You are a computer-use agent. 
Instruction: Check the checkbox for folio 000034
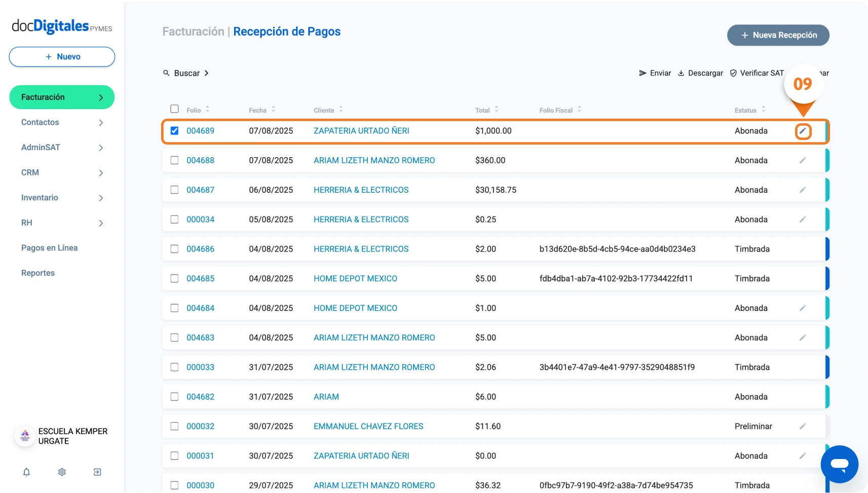[x=174, y=220]
